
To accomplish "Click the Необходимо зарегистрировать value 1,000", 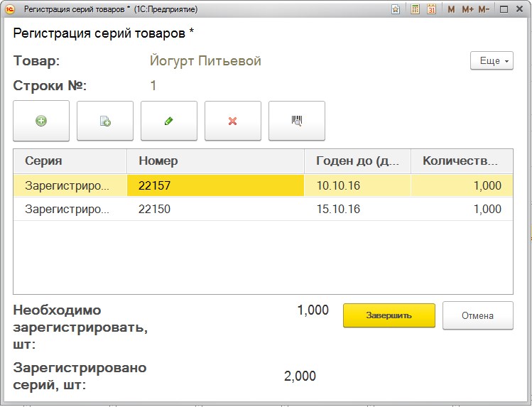I will coord(313,310).
